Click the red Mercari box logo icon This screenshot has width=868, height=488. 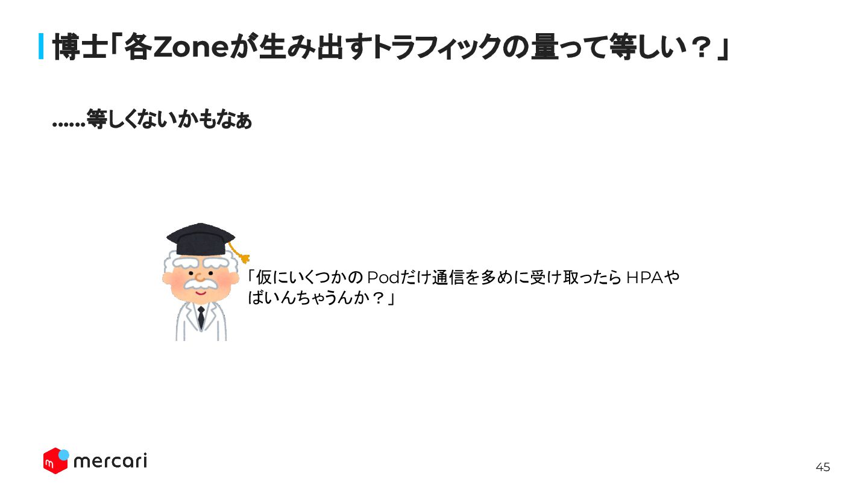point(54,461)
